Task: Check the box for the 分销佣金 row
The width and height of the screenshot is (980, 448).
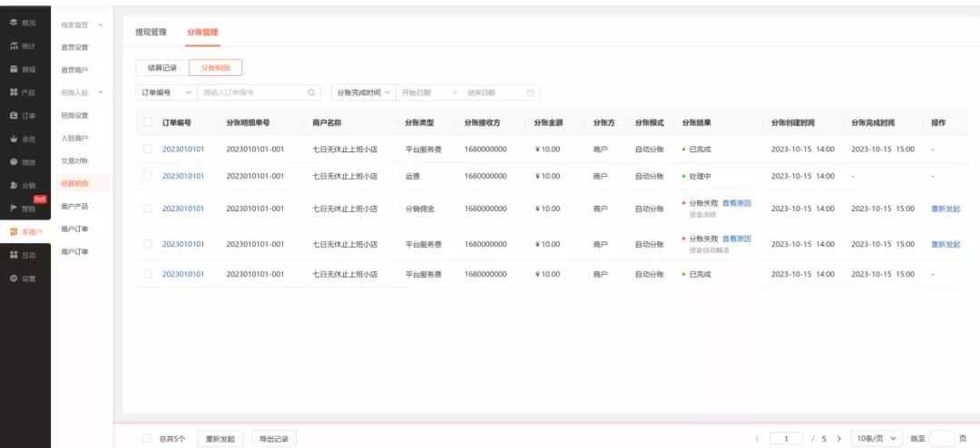Action: pos(148,208)
